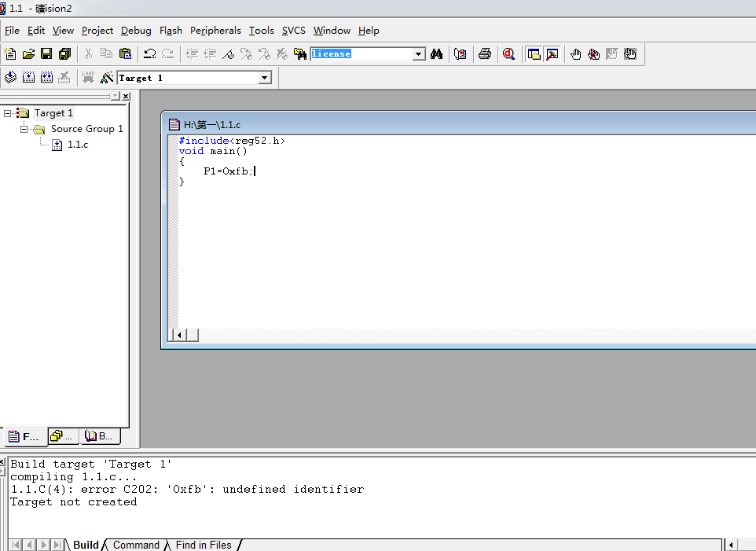Rebuild all target files icon
This screenshot has height=551, width=756.
point(46,77)
